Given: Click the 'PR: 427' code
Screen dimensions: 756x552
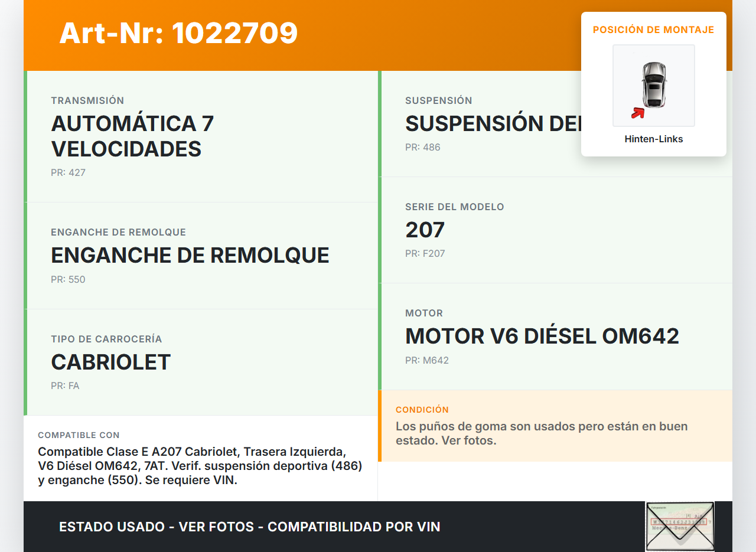Looking at the screenshot, I should point(69,173).
